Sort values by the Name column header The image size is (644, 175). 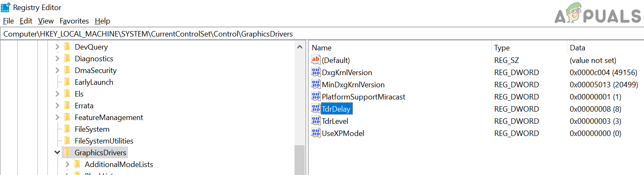pyautogui.click(x=322, y=48)
